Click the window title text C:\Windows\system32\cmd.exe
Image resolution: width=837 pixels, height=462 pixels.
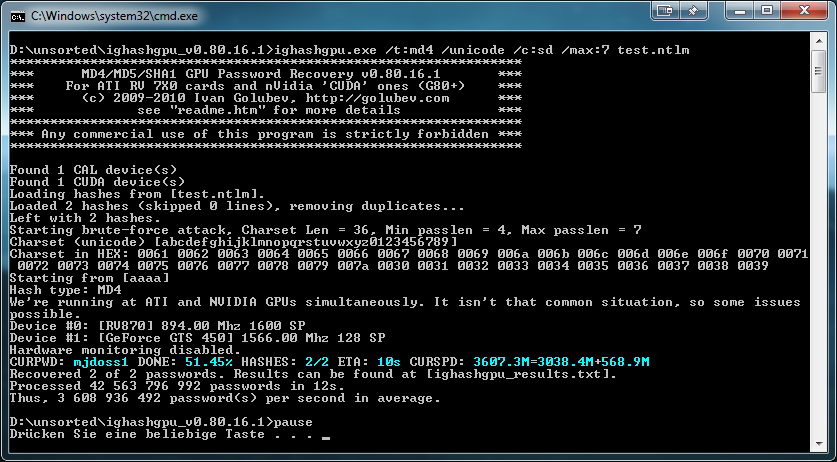(114, 17)
